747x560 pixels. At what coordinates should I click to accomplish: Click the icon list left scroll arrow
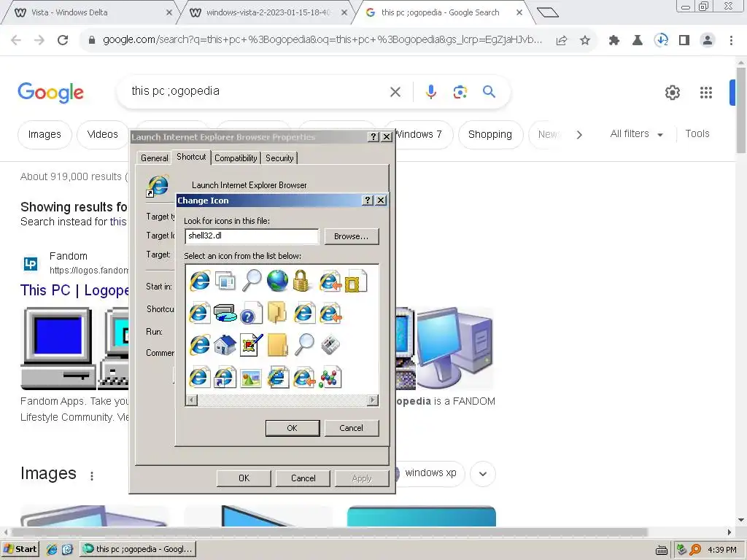coord(191,400)
